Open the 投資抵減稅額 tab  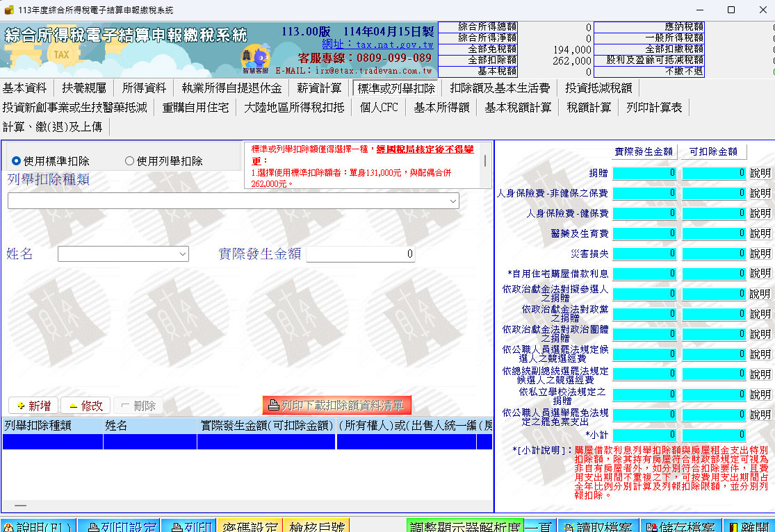(x=598, y=88)
